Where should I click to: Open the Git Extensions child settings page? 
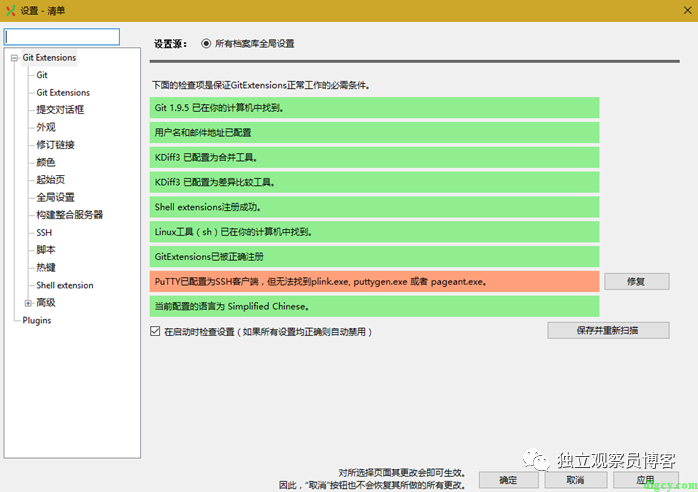click(63, 93)
